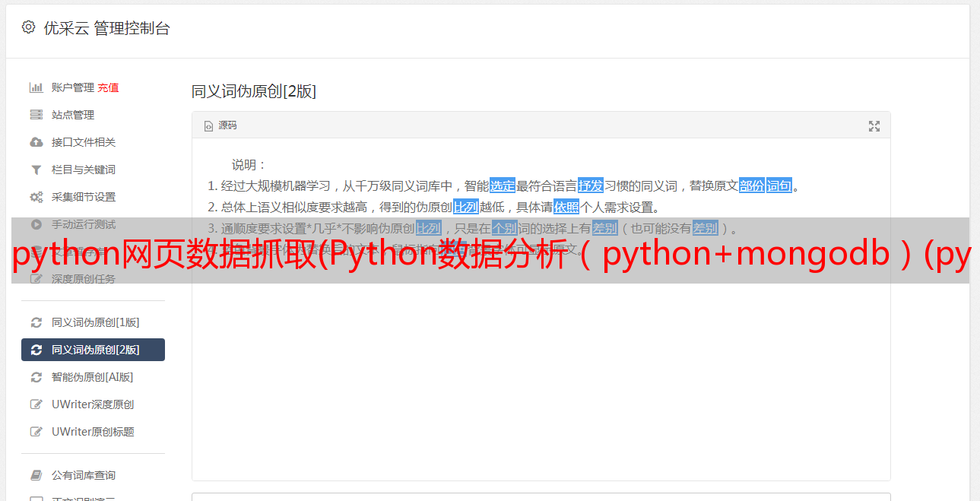The width and height of the screenshot is (980, 501).
Task: Click the 同义词伪原创[2版] page heading
Action: (x=254, y=91)
